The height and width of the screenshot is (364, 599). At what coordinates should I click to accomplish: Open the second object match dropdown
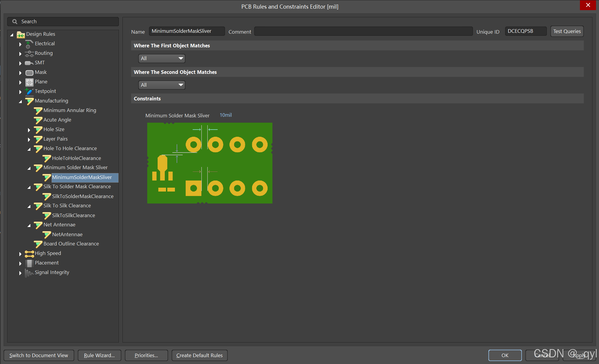tap(162, 85)
